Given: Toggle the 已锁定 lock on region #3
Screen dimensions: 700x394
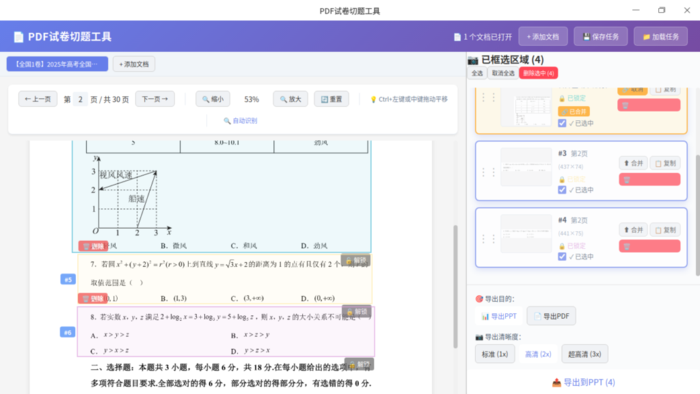Looking at the screenshot, I should click(572, 179).
